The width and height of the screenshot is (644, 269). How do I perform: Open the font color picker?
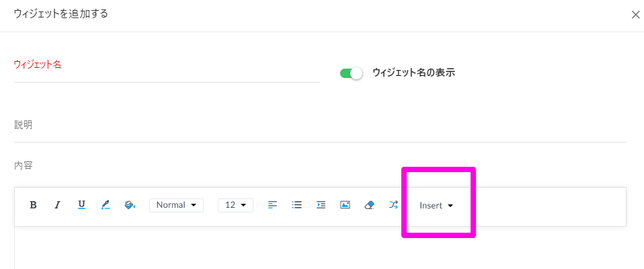(x=106, y=205)
